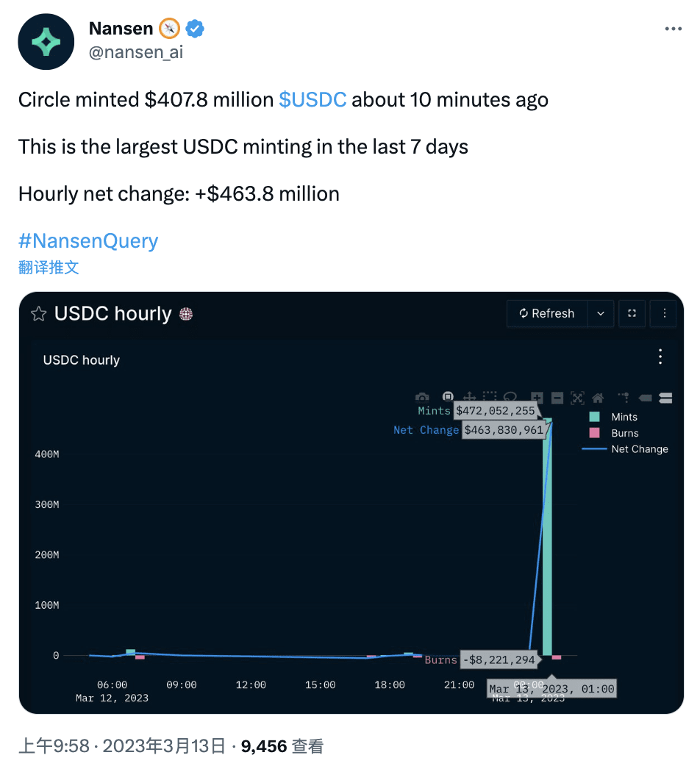Open the Refresh dropdown chevron
This screenshot has width=700, height=769.
pos(600,313)
